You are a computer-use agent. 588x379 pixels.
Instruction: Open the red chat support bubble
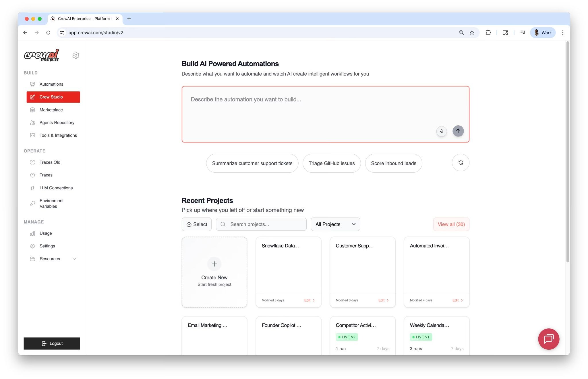[549, 339]
